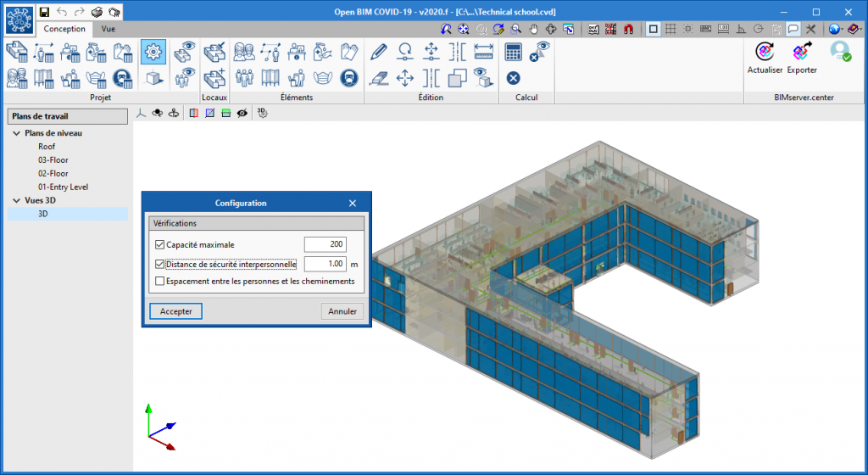Uncheck the Capacité maximale checkbox
The height and width of the screenshot is (475, 868).
point(161,244)
